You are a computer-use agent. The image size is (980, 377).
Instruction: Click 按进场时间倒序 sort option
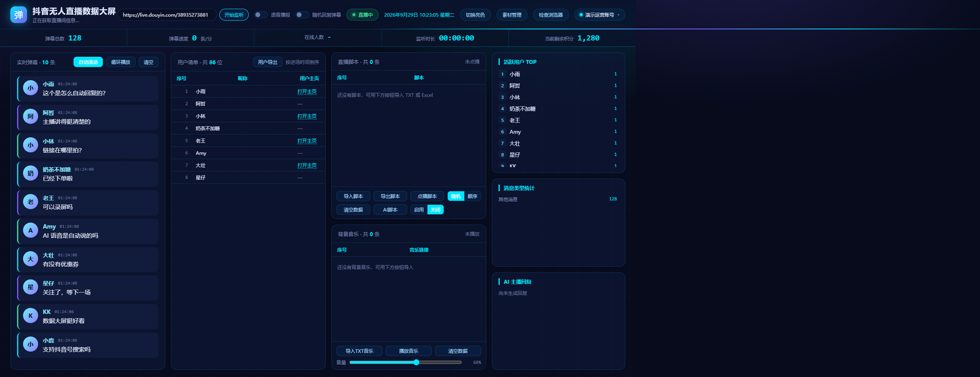(302, 62)
